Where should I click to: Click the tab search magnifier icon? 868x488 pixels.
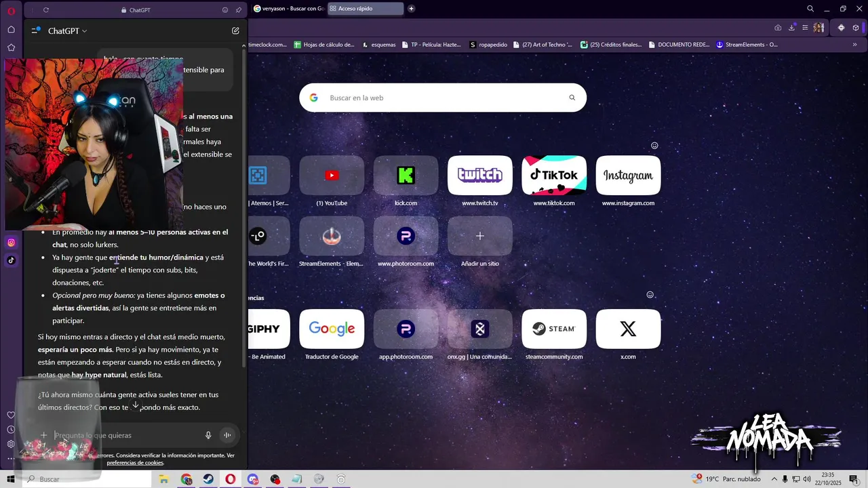pyautogui.click(x=810, y=9)
